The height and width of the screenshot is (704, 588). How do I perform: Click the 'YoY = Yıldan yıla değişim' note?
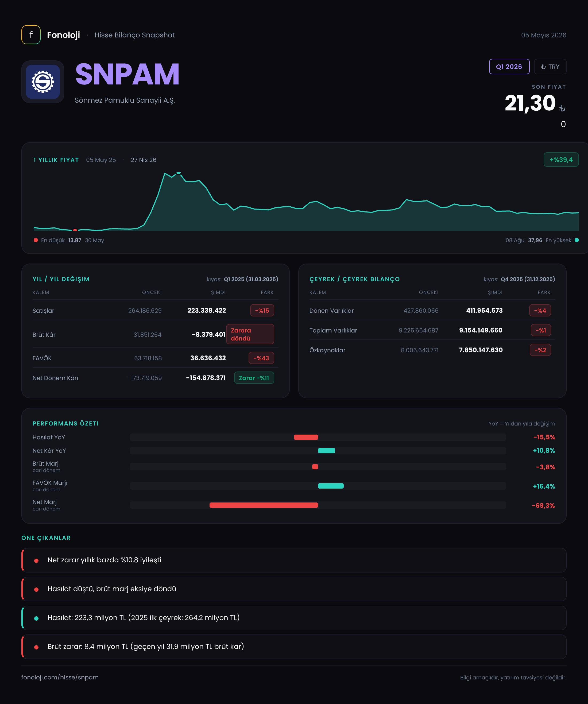click(x=522, y=424)
